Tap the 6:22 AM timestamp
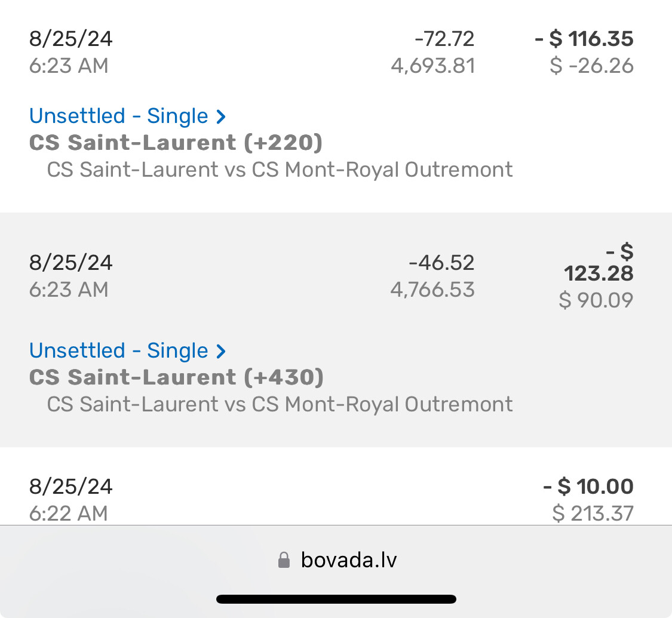 coord(69,513)
